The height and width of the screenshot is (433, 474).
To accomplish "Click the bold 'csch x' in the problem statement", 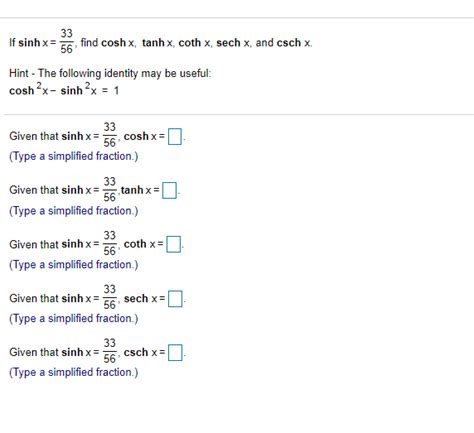I will click(x=294, y=43).
